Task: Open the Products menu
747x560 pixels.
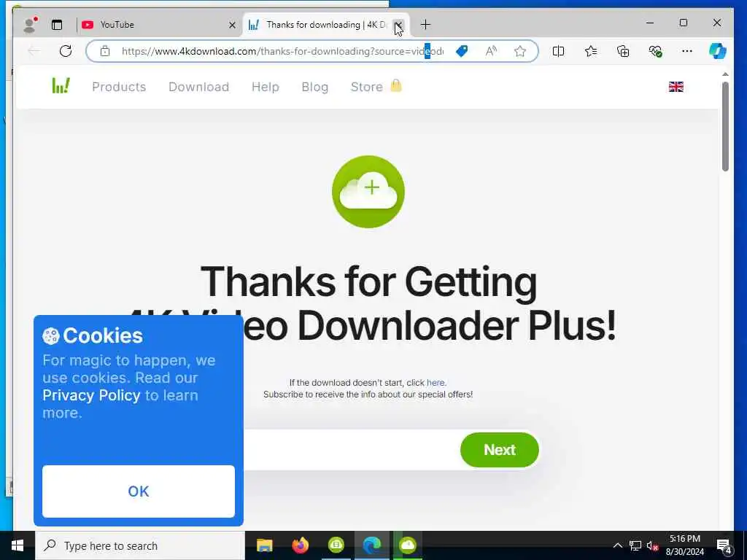Action: tap(119, 87)
